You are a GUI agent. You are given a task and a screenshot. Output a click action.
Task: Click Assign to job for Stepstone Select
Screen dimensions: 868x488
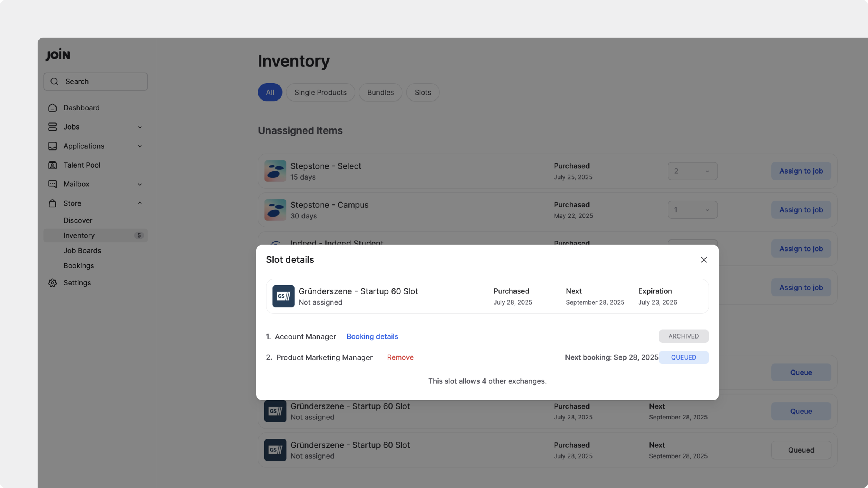pos(801,171)
